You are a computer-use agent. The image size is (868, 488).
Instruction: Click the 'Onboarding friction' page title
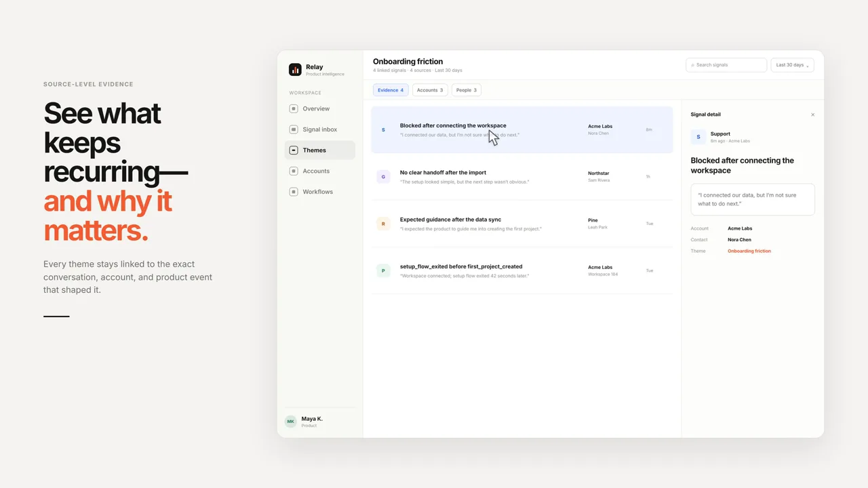pyautogui.click(x=408, y=62)
